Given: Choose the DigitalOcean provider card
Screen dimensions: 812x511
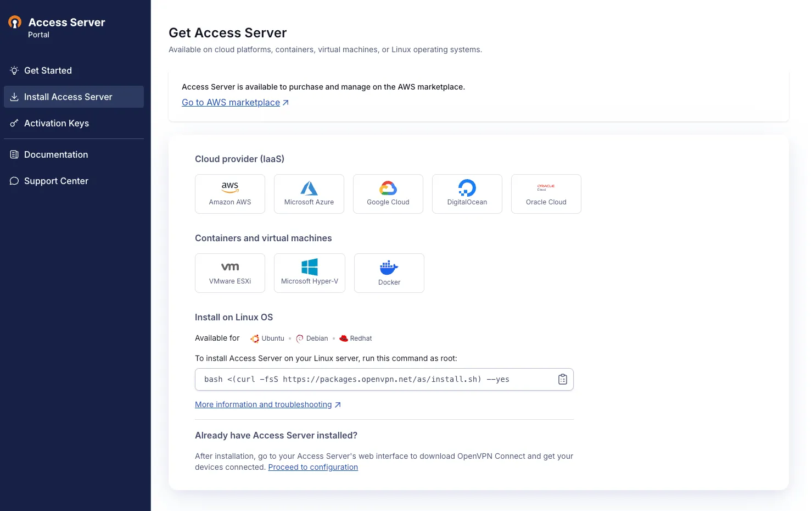Looking at the screenshot, I should pos(467,194).
